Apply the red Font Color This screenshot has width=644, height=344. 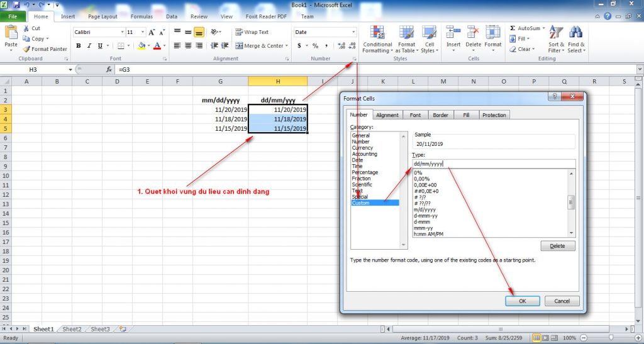(x=157, y=45)
